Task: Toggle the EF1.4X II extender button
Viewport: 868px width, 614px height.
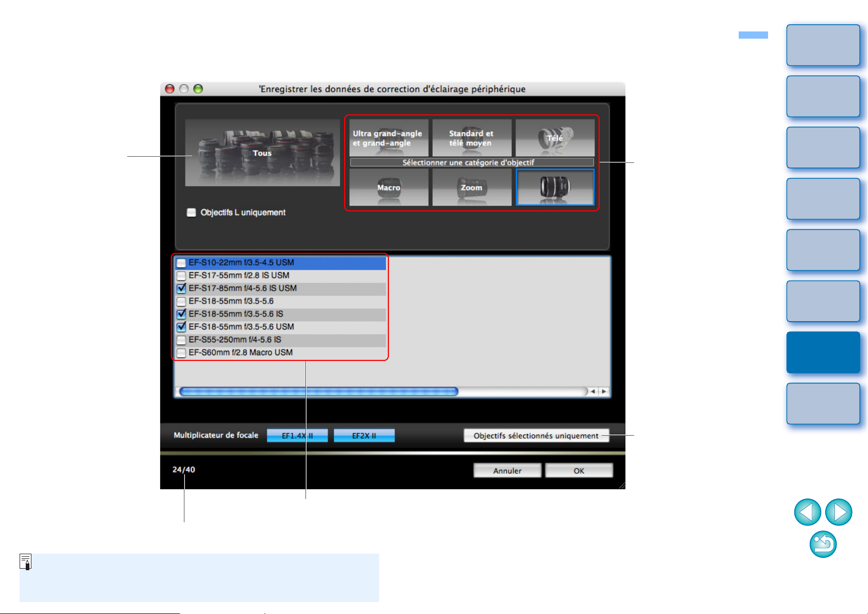Action: [x=297, y=436]
